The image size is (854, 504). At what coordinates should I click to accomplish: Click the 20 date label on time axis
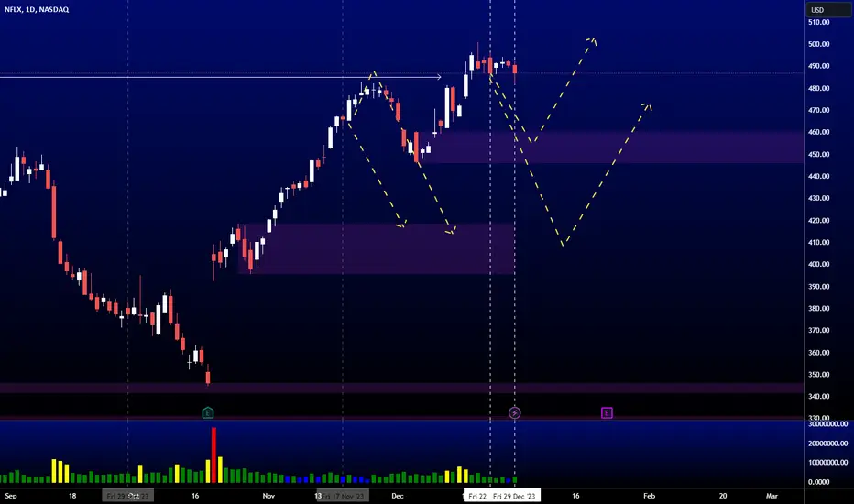click(x=723, y=496)
